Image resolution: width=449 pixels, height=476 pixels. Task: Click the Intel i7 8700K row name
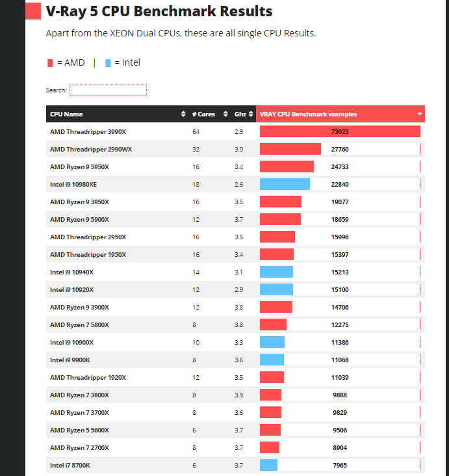[x=70, y=466]
